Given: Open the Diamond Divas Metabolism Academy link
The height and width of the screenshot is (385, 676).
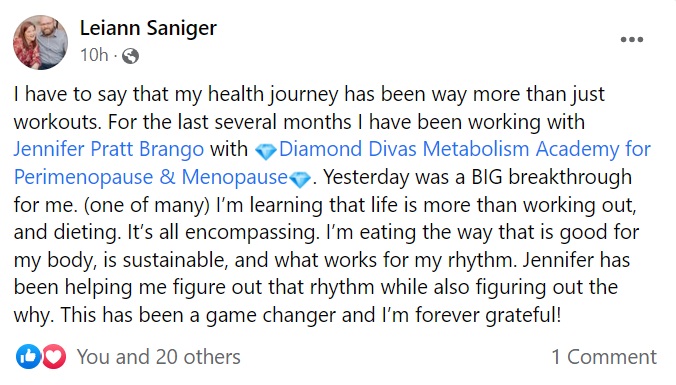Looking at the screenshot, I should [x=465, y=149].
